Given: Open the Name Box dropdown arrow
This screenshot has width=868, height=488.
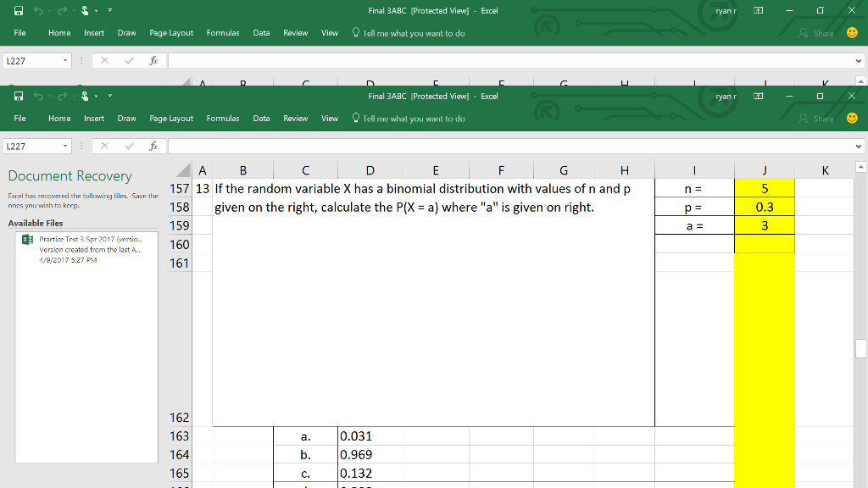Looking at the screenshot, I should (x=64, y=145).
